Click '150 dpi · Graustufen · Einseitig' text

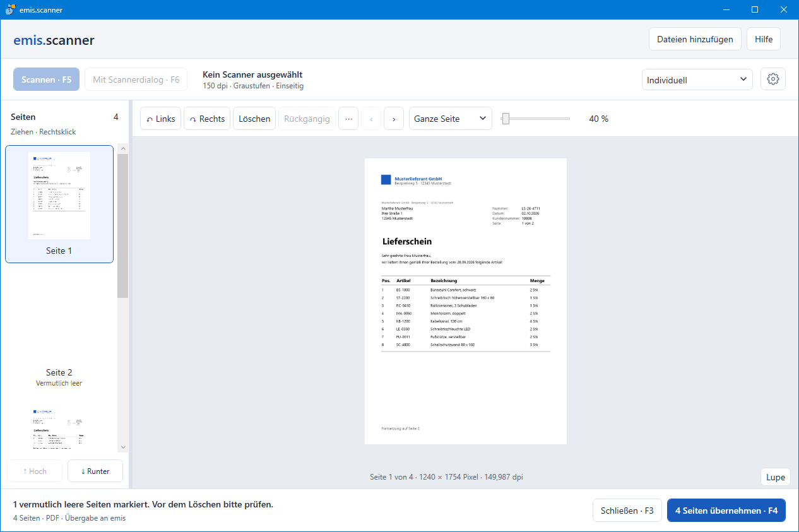pyautogui.click(x=253, y=86)
